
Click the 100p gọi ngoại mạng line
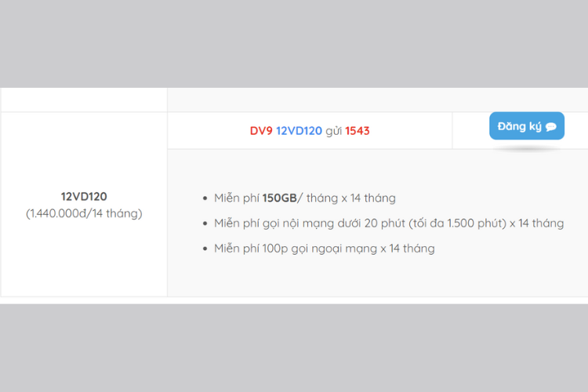coord(325,249)
